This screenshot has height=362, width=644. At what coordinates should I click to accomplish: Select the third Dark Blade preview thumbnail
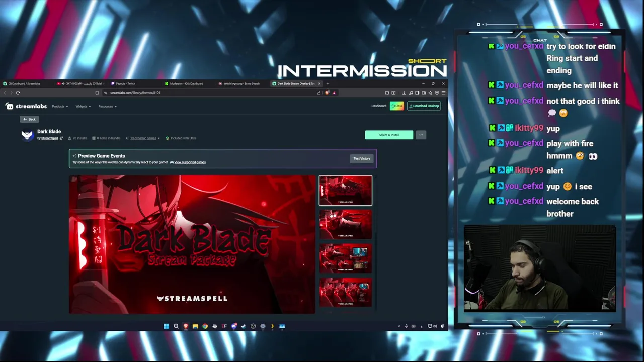tap(346, 258)
